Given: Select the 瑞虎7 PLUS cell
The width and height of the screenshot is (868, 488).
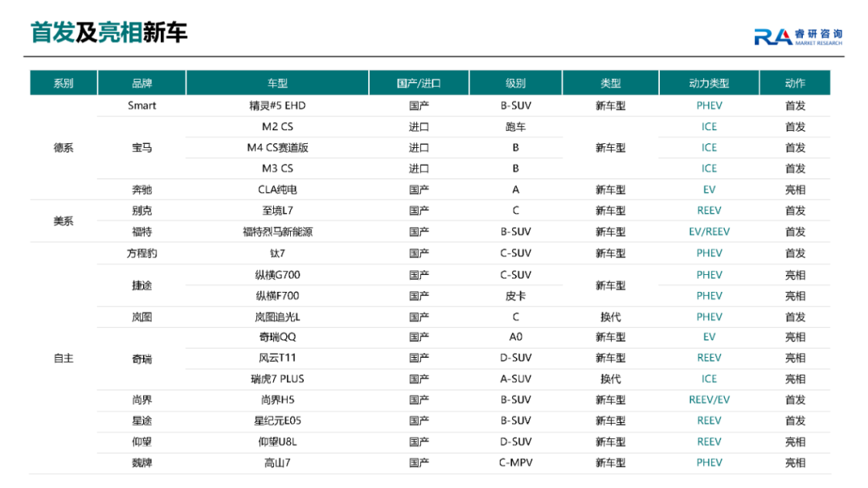Looking at the screenshot, I should coord(277,379).
